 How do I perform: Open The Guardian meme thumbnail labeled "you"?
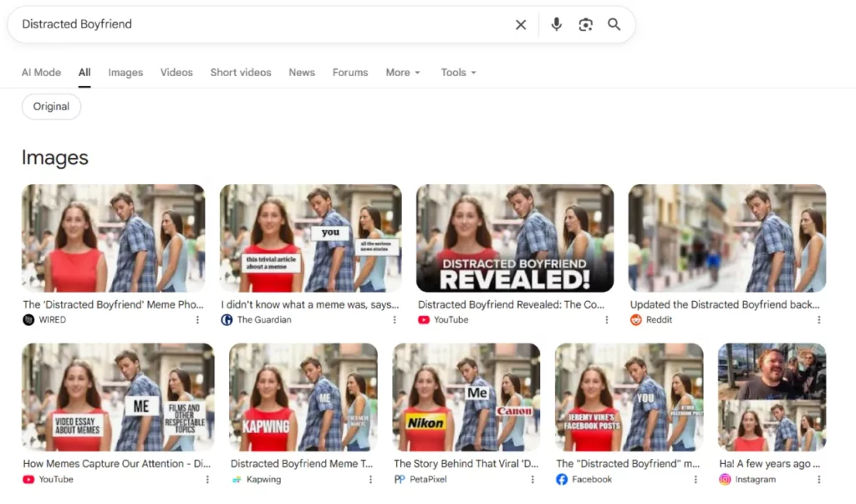[x=311, y=238]
